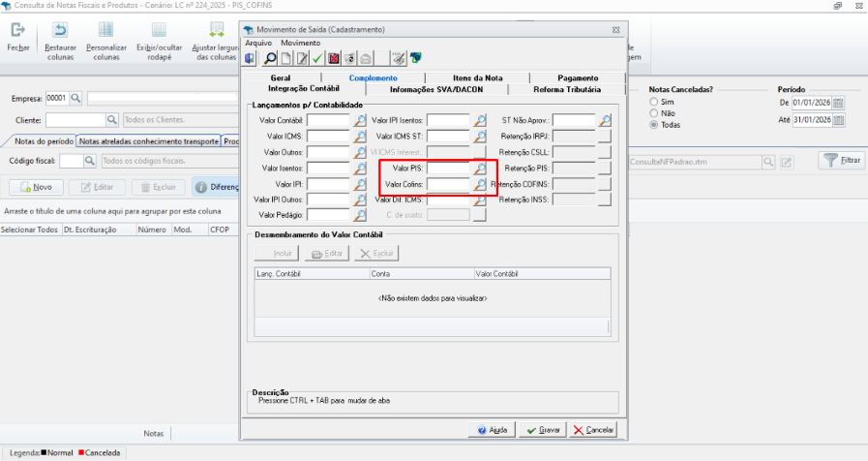The width and height of the screenshot is (868, 461).
Task: Switch to the Pagamento tab
Action: pos(578,77)
